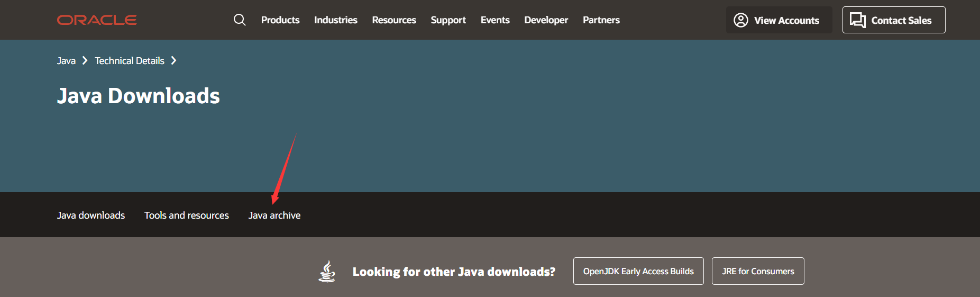Click the Oracle logo

tap(97, 20)
